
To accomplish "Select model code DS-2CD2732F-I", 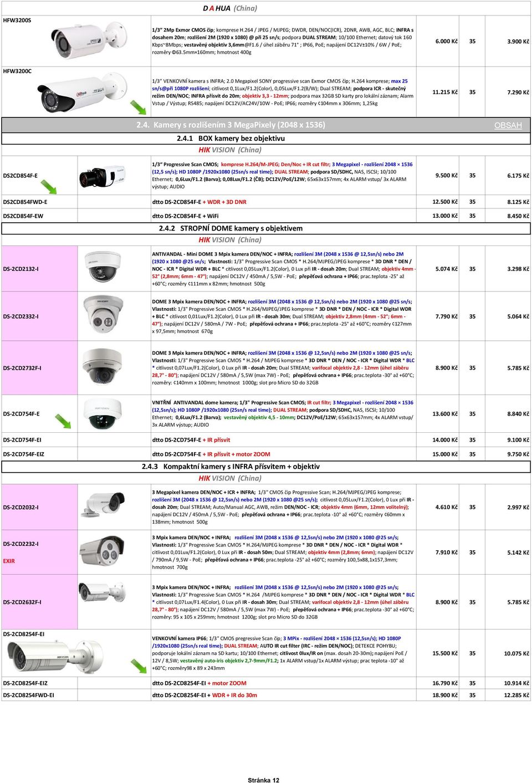I will tap(22, 368).
